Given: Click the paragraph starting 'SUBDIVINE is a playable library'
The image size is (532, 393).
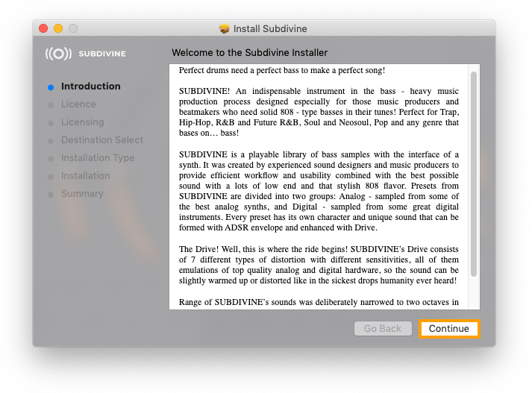Looking at the screenshot, I should pyautogui.click(x=319, y=191).
